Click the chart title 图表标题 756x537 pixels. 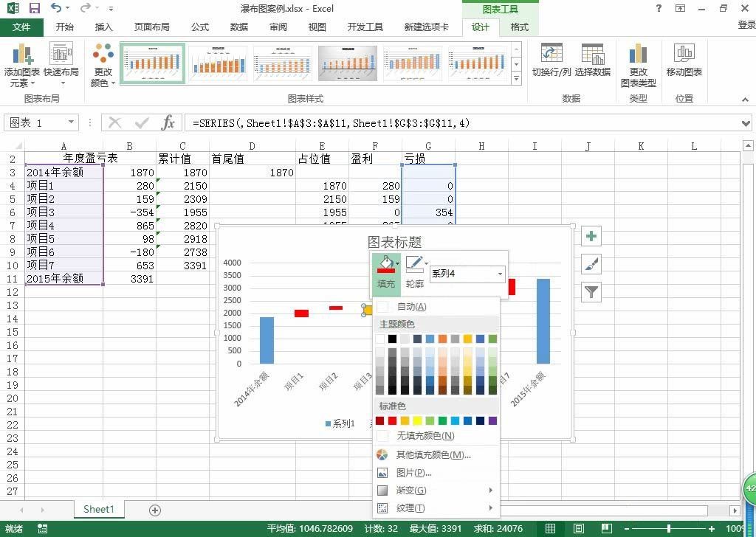click(394, 242)
